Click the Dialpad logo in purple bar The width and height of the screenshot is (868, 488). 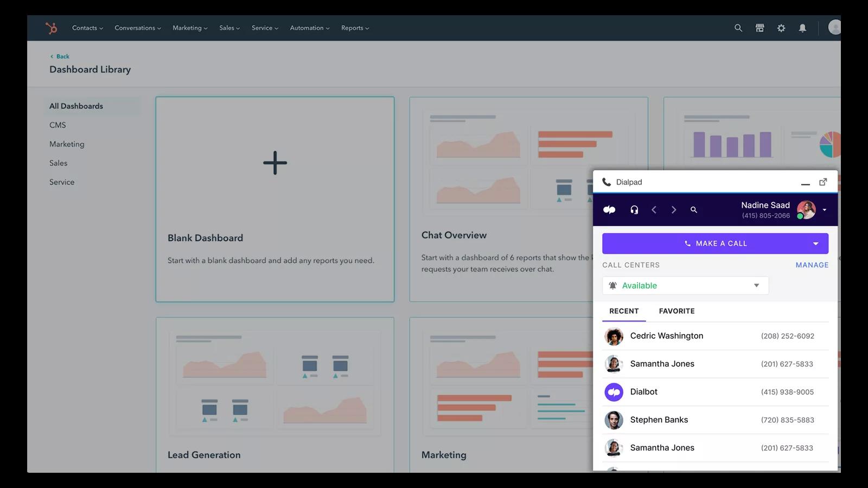[609, 209]
